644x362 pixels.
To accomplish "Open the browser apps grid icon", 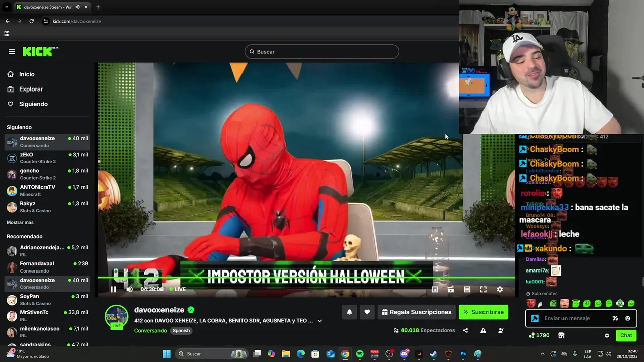I will [7, 34].
